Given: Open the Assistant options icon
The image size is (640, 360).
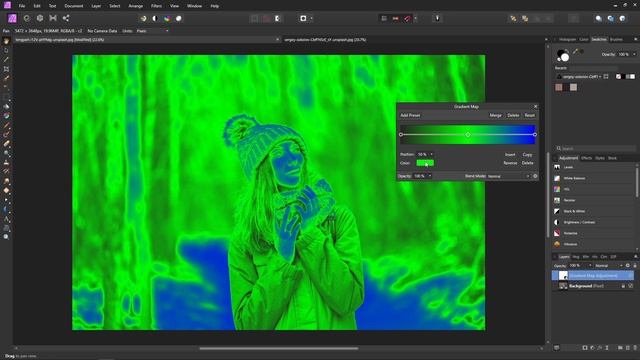Looking at the screenshot, I should [437, 18].
